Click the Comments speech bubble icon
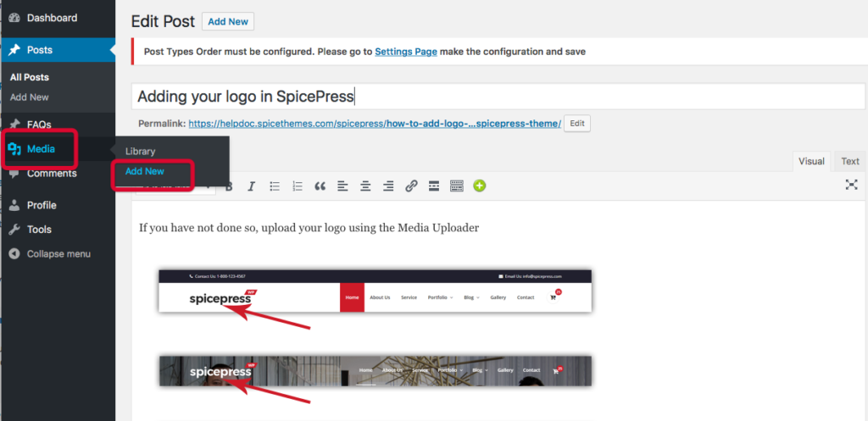The height and width of the screenshot is (421, 868). pos(14,173)
